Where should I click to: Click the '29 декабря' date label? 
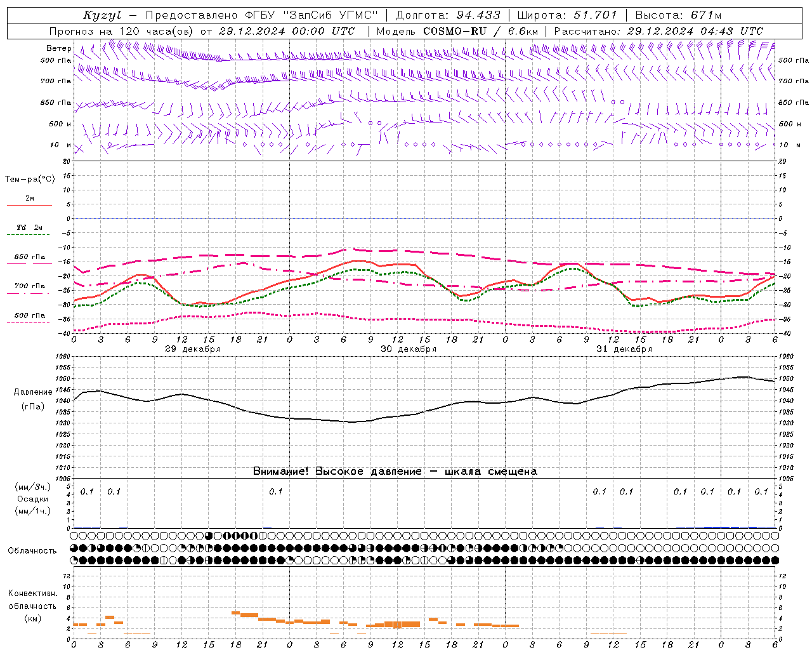(x=192, y=349)
